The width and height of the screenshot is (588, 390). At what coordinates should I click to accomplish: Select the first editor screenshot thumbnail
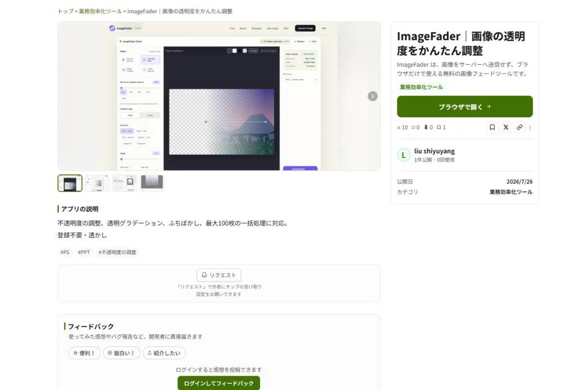click(70, 183)
